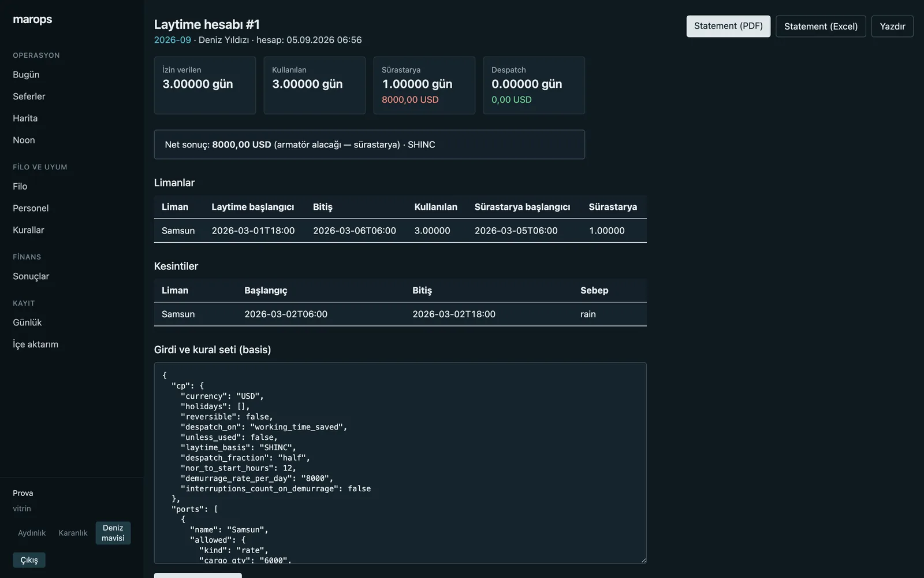Click the basis text area resize handle
This screenshot has height=578, width=924.
click(643, 560)
